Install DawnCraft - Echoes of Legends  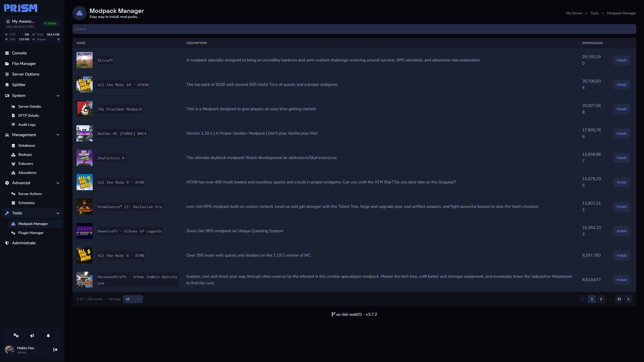click(621, 231)
